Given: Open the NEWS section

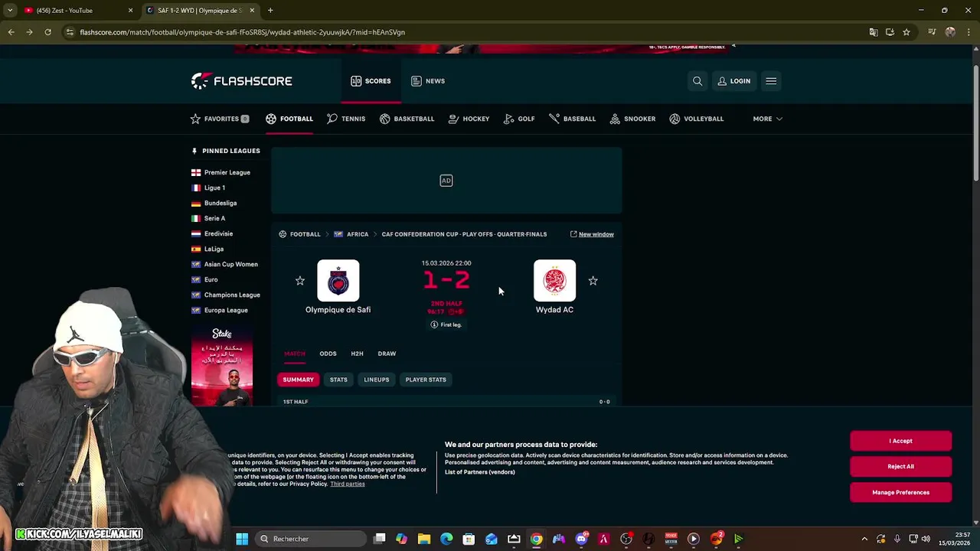Looking at the screenshot, I should click(428, 81).
